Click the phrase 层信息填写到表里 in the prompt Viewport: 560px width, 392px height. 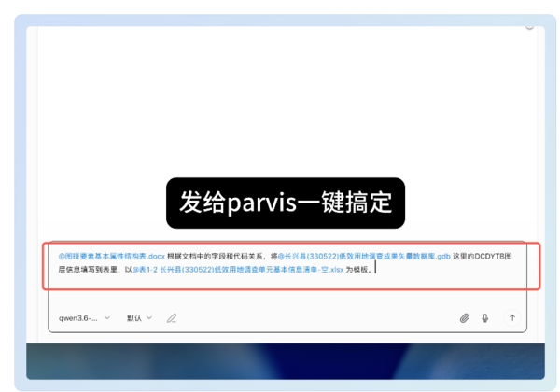click(88, 270)
